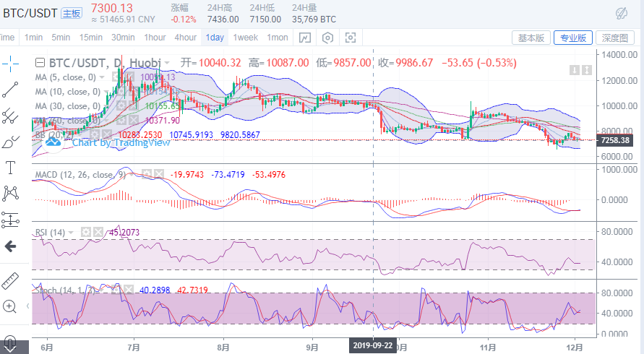Remove the MACD indicator
The image size is (644, 354).
[x=159, y=174]
